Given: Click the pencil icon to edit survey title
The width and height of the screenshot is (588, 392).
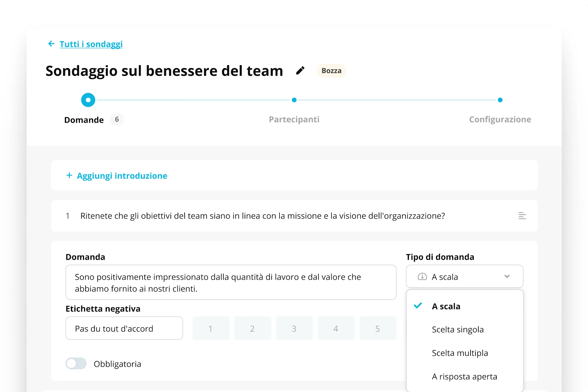Looking at the screenshot, I should 300,71.
